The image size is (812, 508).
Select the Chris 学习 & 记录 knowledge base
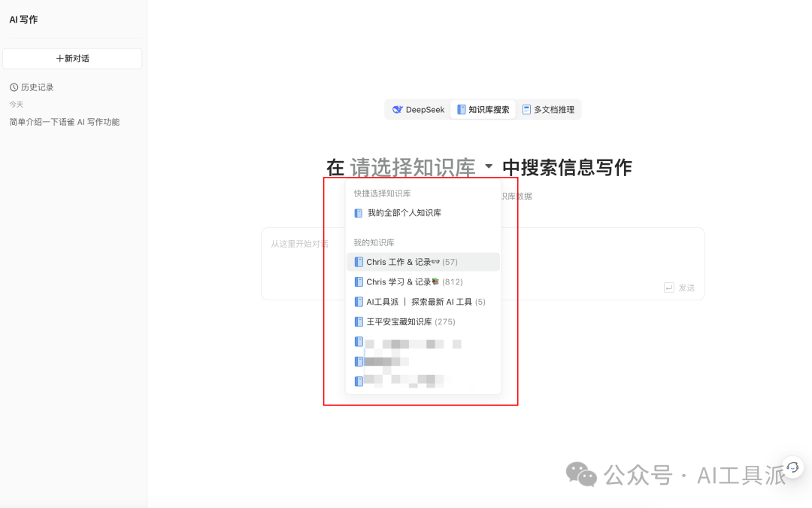(423, 282)
